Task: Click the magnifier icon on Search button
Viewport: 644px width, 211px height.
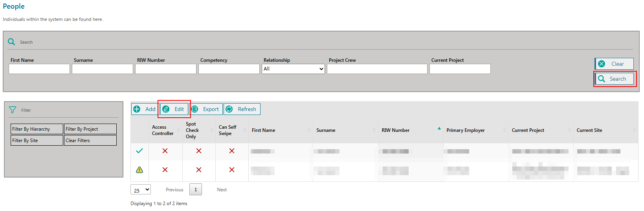Action: pyautogui.click(x=602, y=79)
